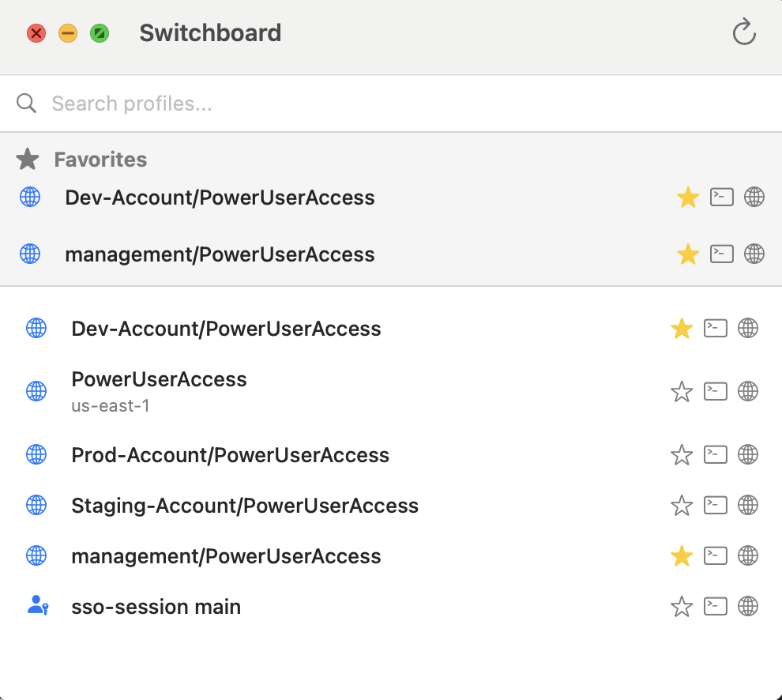This screenshot has height=700, width=782.
Task: Open a terminal for Prod-Account/PowerUserAccess
Action: click(x=715, y=454)
